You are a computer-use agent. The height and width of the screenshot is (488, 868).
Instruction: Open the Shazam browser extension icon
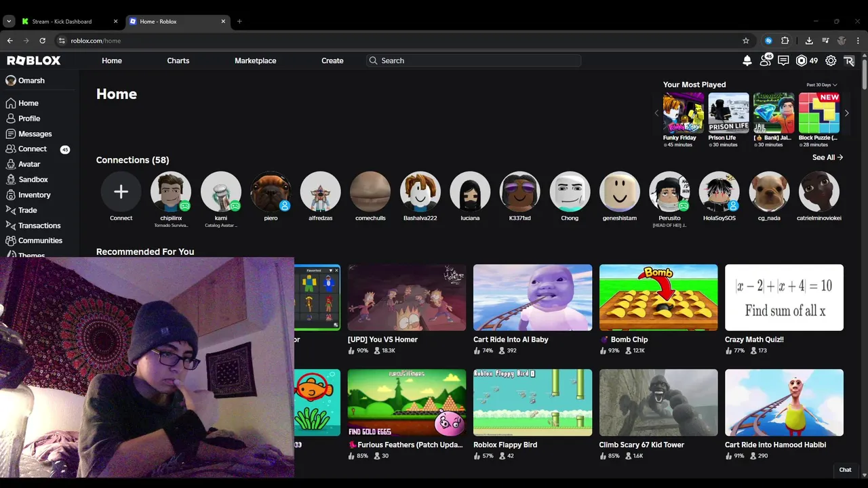coord(768,41)
